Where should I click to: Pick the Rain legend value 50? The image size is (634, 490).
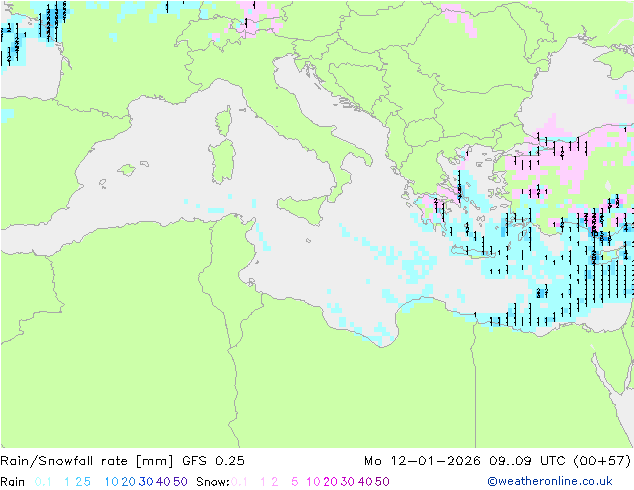point(180,482)
